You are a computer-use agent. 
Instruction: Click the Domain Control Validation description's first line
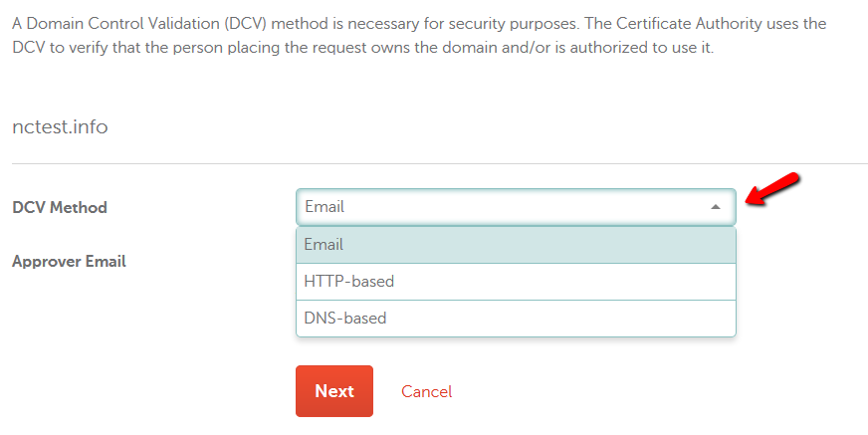419,24
